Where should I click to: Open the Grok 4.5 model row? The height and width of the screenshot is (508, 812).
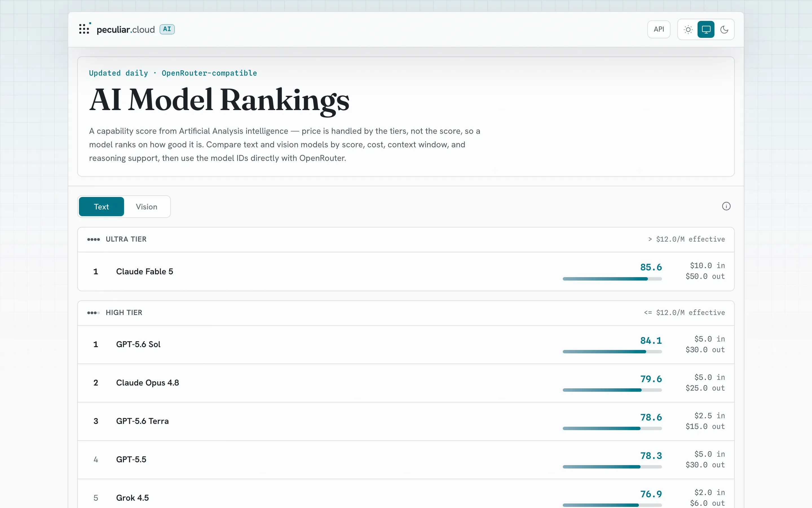pyautogui.click(x=406, y=494)
